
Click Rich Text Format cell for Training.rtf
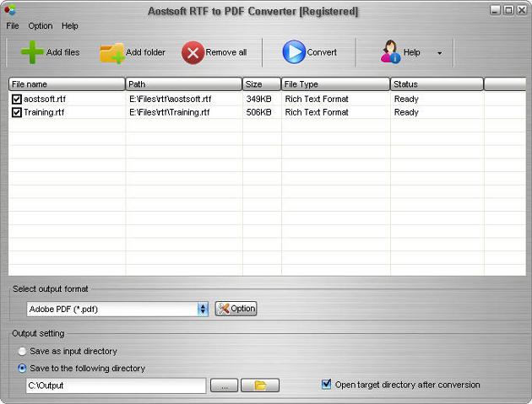[x=317, y=112]
